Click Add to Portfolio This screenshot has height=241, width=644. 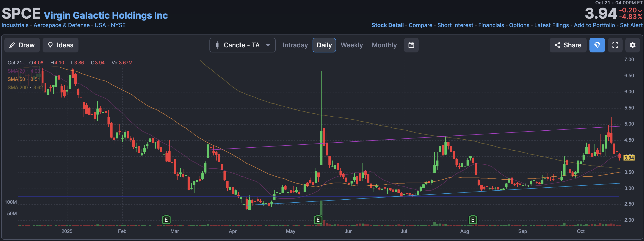pyautogui.click(x=594, y=25)
